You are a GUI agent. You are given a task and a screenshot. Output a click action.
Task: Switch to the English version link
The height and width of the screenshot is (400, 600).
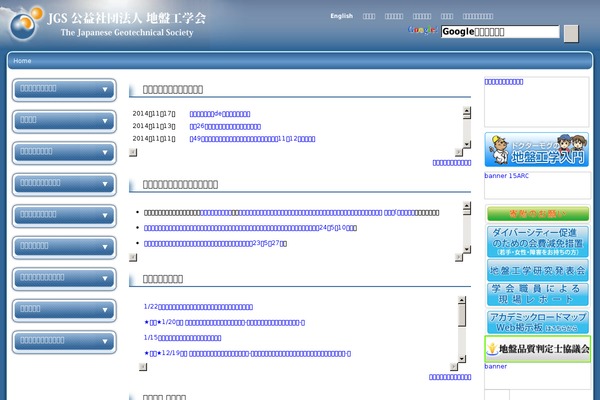click(x=341, y=16)
